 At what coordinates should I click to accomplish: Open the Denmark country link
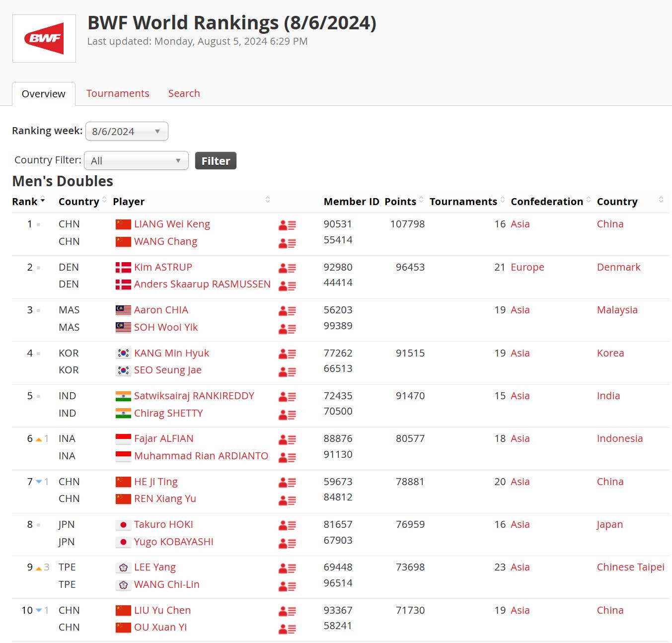pos(619,267)
